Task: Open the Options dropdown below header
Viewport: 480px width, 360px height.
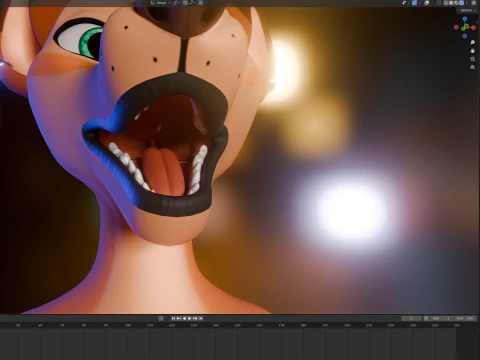Action: pyautogui.click(x=467, y=10)
